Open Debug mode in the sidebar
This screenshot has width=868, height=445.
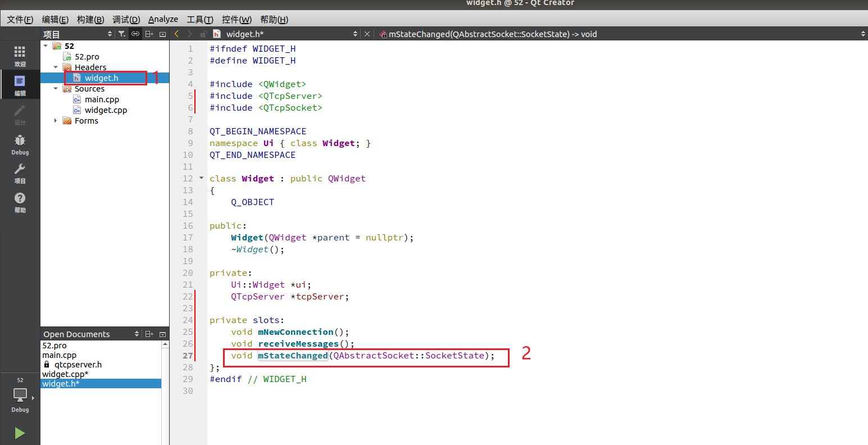pyautogui.click(x=20, y=144)
